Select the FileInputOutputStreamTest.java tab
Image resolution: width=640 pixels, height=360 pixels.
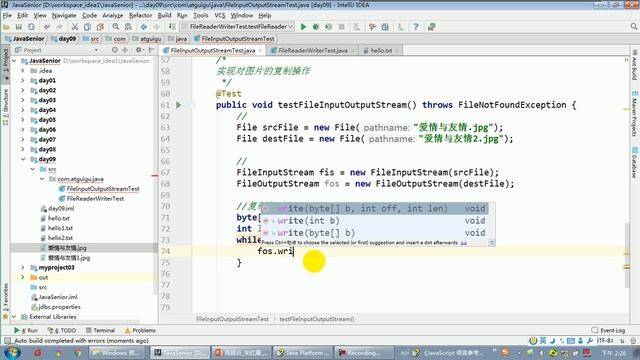click(213, 50)
